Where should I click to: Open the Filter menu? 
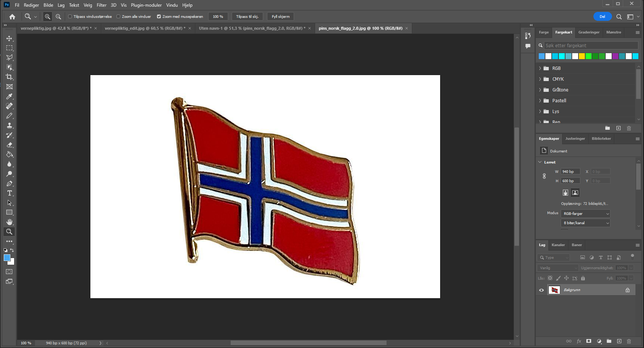pyautogui.click(x=101, y=5)
